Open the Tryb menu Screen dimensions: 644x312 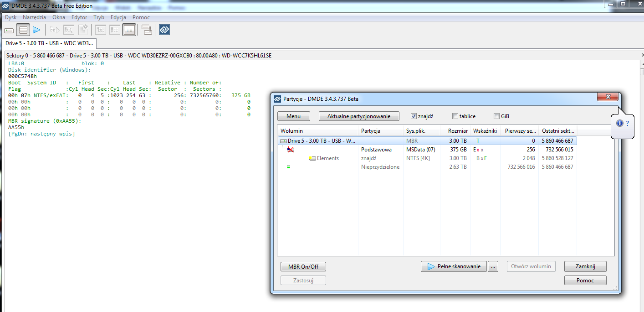click(99, 17)
